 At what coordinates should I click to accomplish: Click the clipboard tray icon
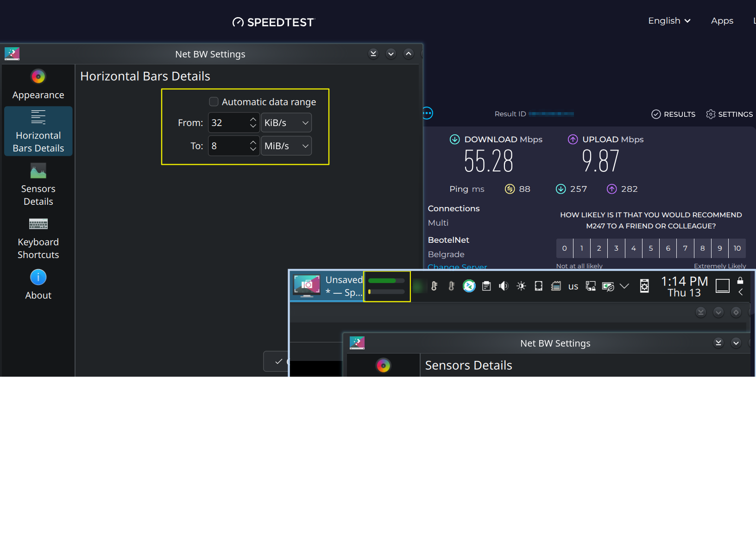[x=486, y=286]
